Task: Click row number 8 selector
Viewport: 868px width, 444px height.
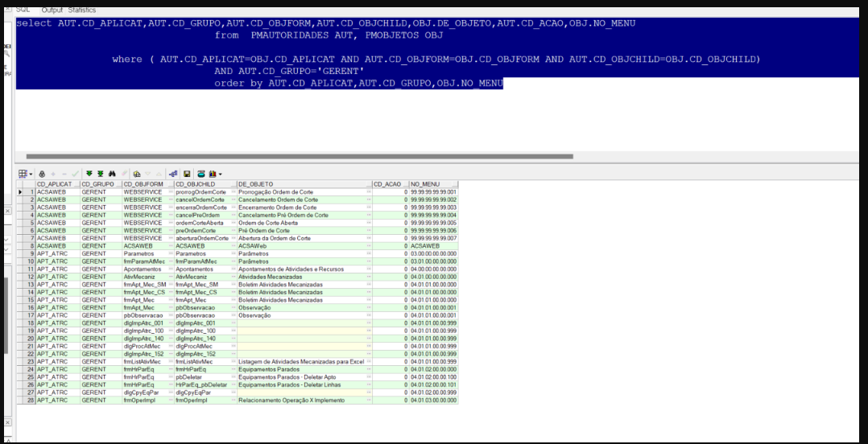Action: pyautogui.click(x=30, y=245)
